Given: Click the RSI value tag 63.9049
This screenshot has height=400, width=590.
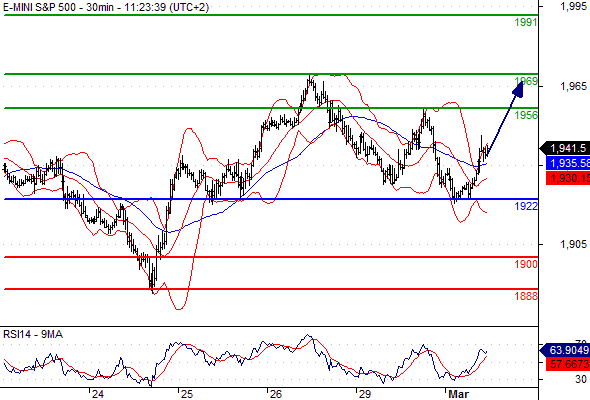Looking at the screenshot, I should pos(565,350).
